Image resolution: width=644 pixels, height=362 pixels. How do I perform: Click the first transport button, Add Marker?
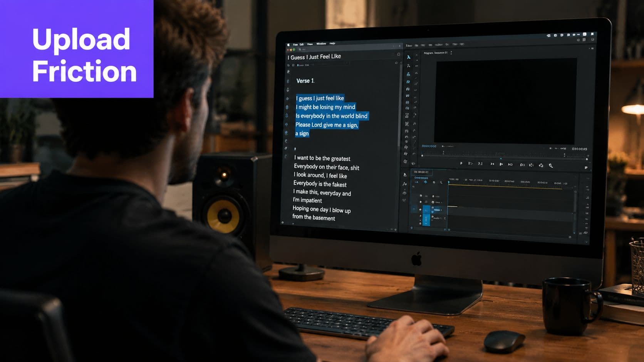(x=461, y=163)
